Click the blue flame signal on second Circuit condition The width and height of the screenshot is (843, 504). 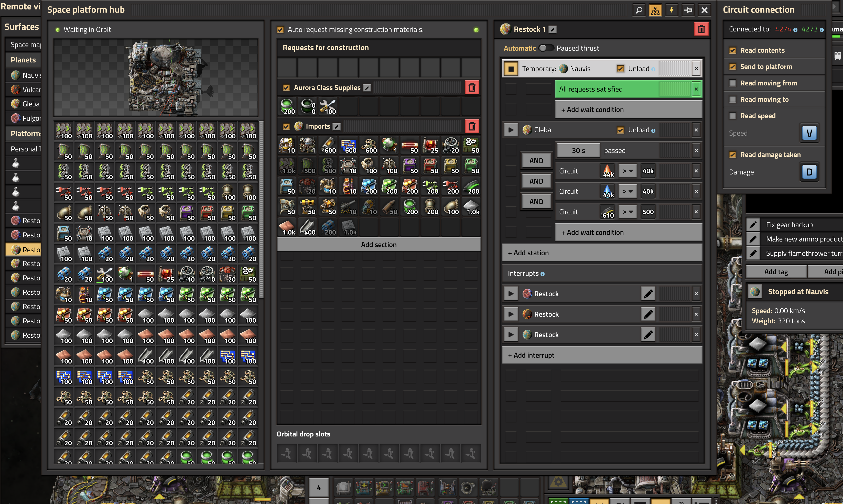pos(608,192)
